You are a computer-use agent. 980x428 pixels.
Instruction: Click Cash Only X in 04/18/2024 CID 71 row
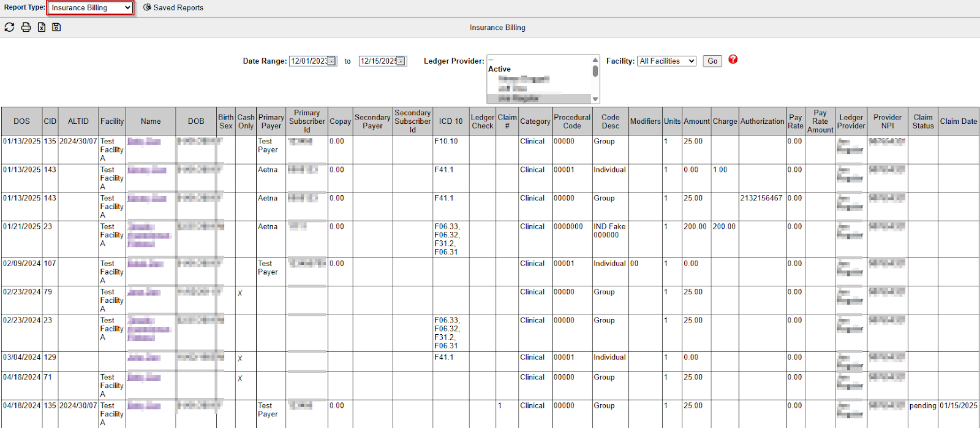coord(240,378)
